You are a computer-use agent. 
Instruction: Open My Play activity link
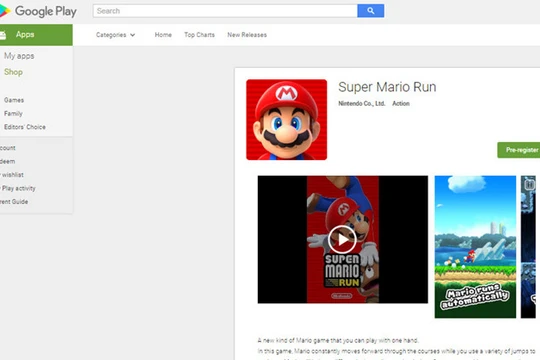[18, 188]
